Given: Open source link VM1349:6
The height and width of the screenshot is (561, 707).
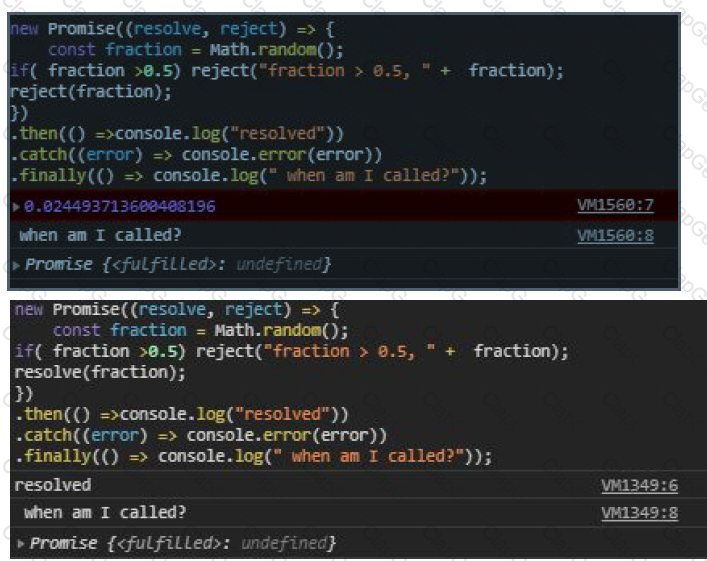Looking at the screenshot, I should click(x=639, y=486).
